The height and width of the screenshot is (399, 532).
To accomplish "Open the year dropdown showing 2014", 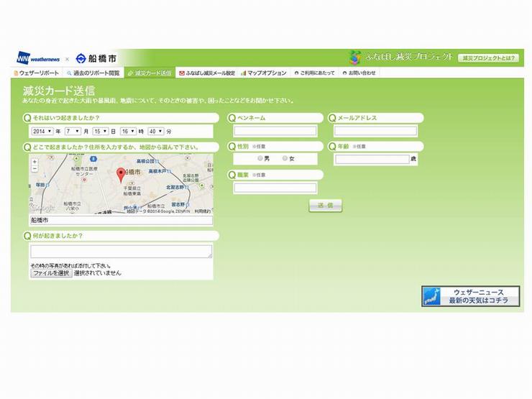I will pos(42,132).
